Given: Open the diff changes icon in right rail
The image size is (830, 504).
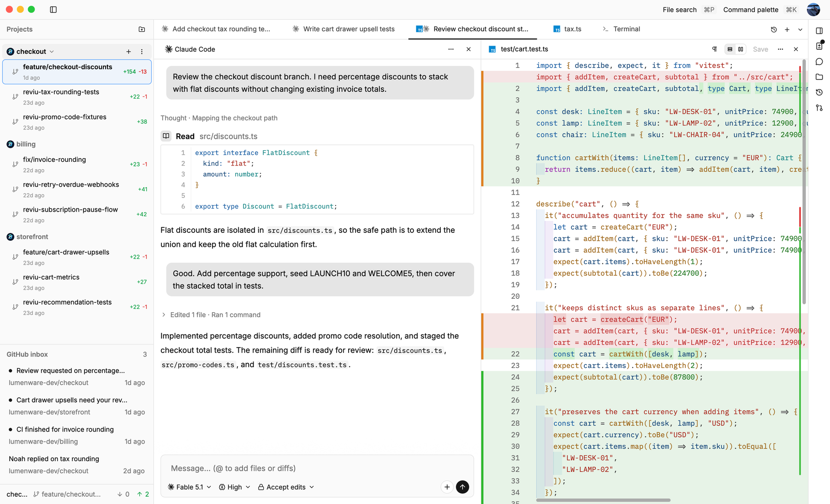Looking at the screenshot, I should [819, 46].
